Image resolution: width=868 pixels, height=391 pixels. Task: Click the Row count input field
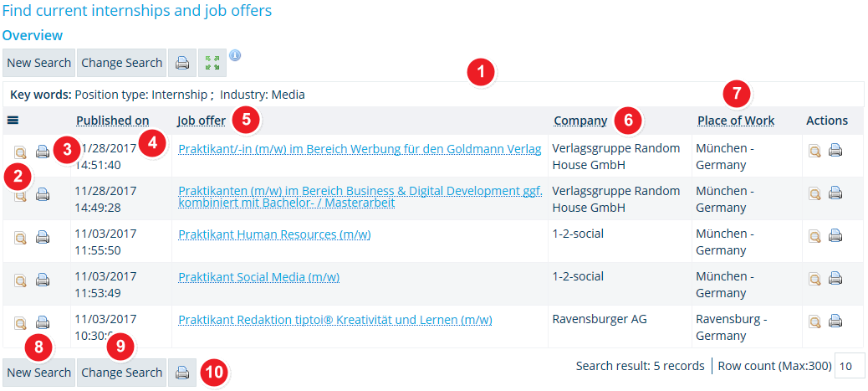click(850, 366)
